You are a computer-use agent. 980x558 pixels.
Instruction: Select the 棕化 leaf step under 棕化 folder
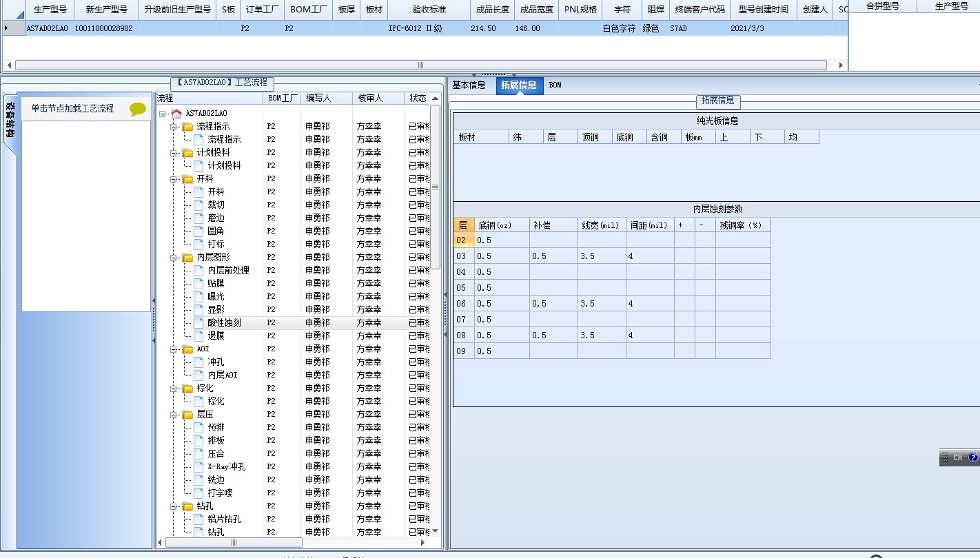click(x=216, y=401)
